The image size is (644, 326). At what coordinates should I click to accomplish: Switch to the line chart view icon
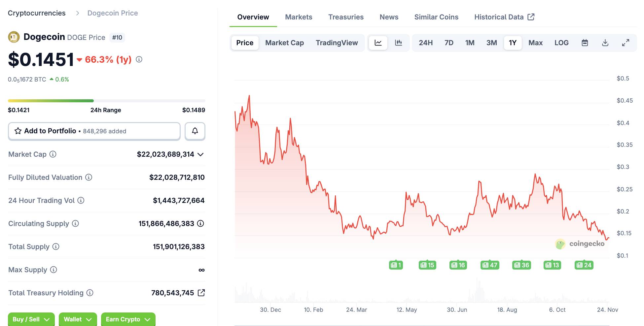[x=378, y=43]
